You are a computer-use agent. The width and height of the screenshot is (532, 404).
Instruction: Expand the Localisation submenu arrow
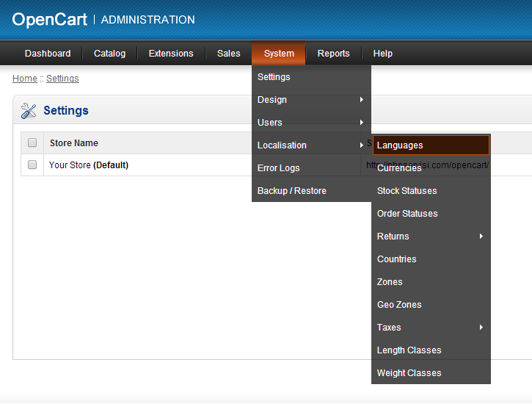pos(362,145)
